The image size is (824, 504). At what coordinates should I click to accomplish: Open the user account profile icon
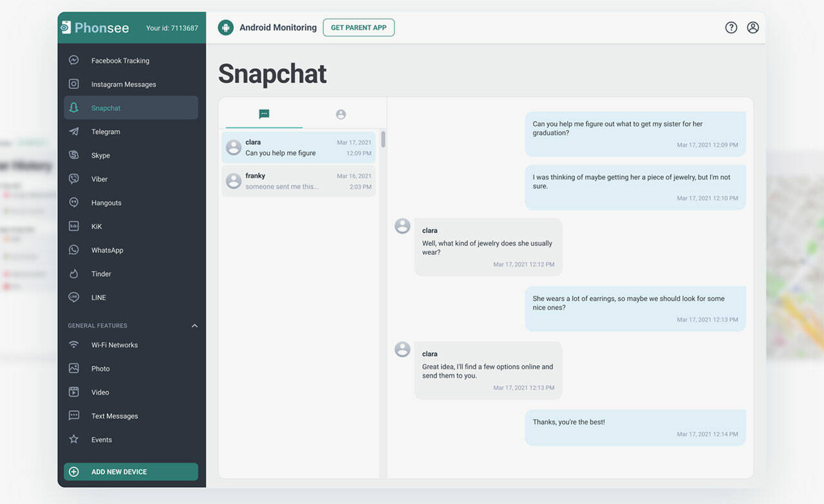click(753, 28)
